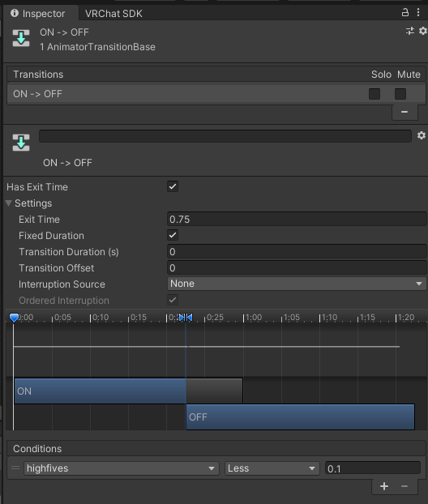Open the Less comparison dropdown
This screenshot has width=428, height=504.
pyautogui.click(x=272, y=468)
